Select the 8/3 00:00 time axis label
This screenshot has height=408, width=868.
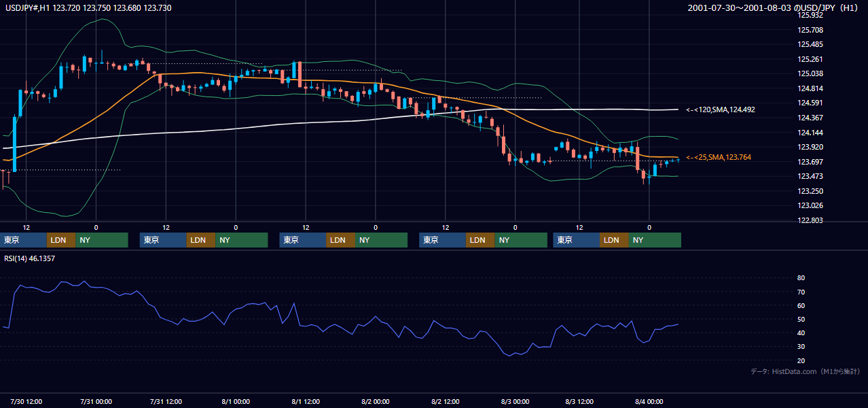pos(515,401)
